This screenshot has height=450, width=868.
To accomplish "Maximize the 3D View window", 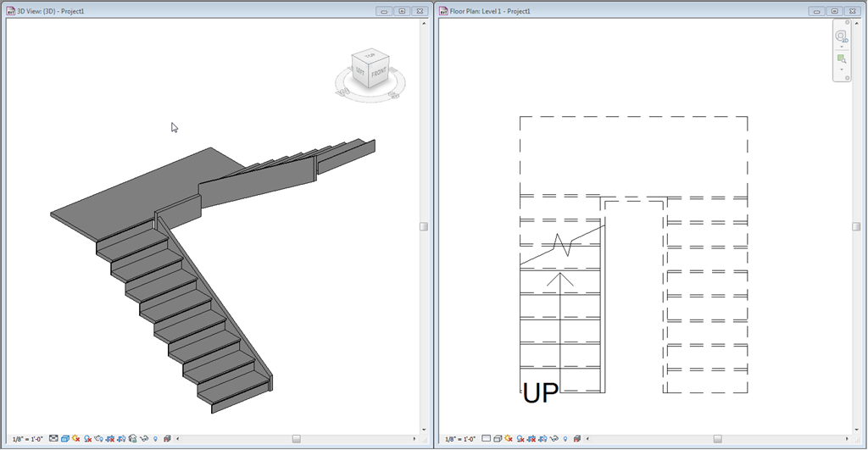I will coord(403,11).
